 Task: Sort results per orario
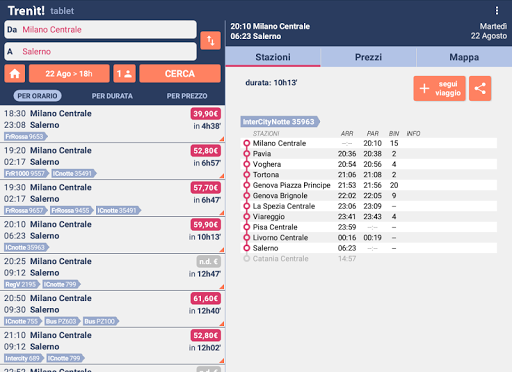tap(37, 96)
